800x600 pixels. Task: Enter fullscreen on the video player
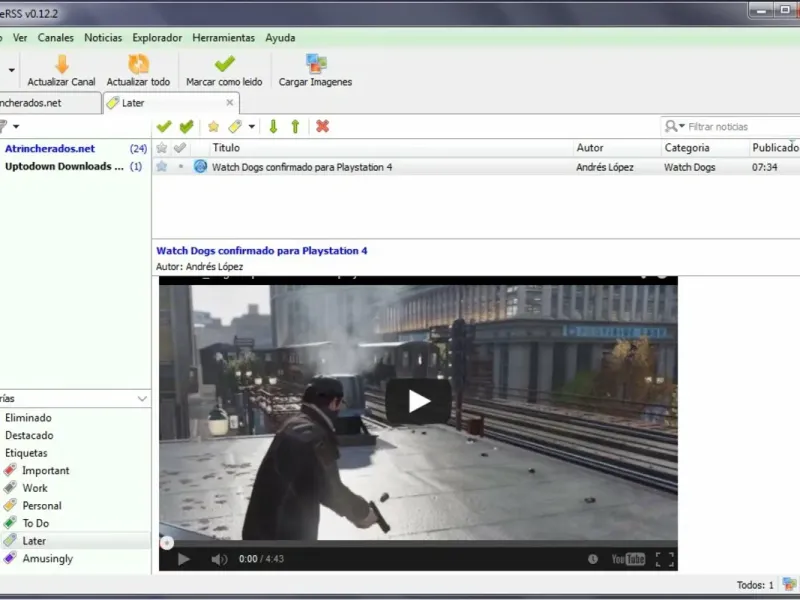[x=665, y=559]
